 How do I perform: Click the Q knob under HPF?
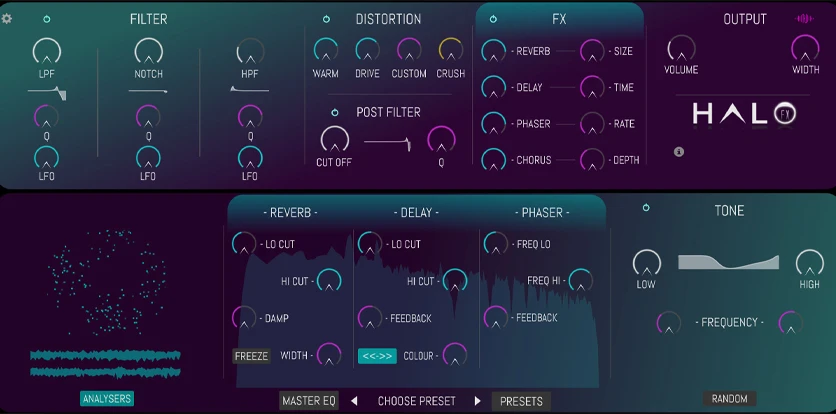coord(250,117)
